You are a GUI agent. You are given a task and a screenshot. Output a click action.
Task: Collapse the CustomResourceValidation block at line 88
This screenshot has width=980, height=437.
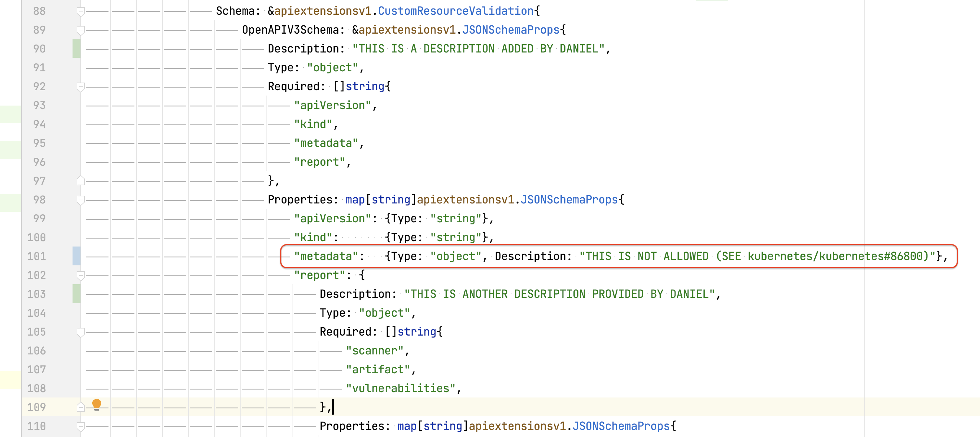click(x=81, y=11)
